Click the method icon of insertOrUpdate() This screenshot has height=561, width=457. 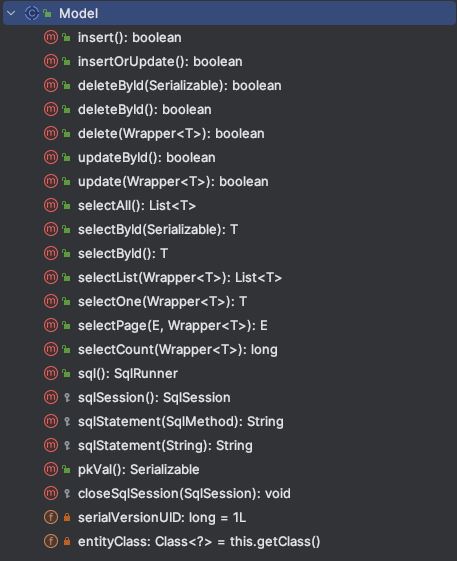(50, 61)
